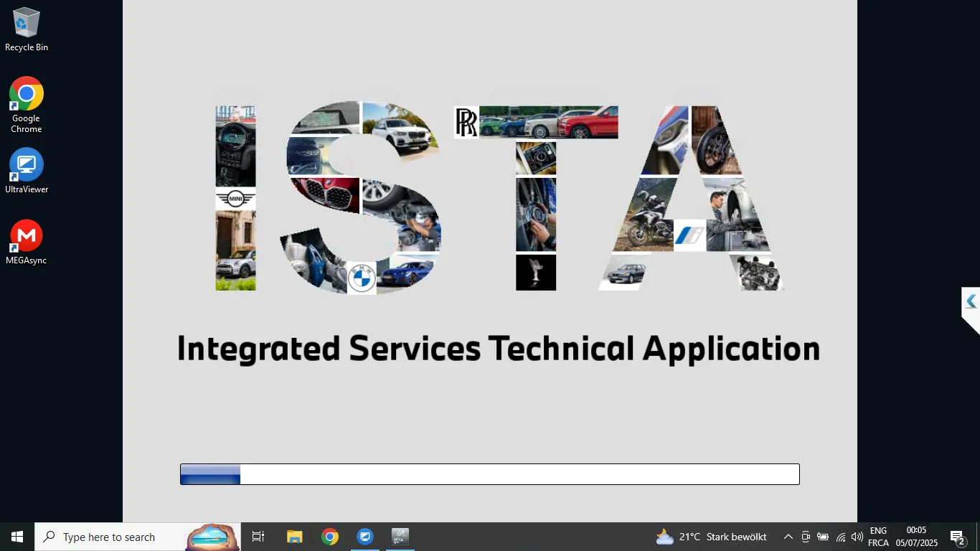Open the volume speaker tray icon
Viewport: 980px width, 551px height.
pos(857,537)
